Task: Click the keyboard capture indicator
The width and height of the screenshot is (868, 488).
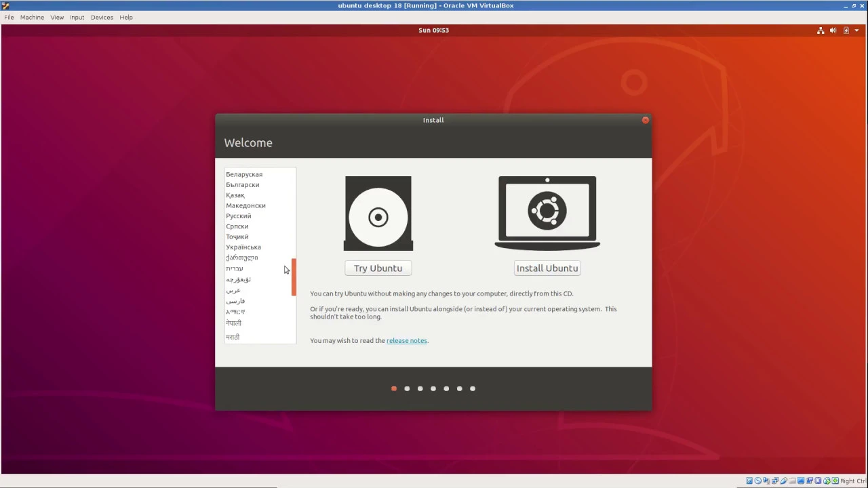Action: point(835,481)
